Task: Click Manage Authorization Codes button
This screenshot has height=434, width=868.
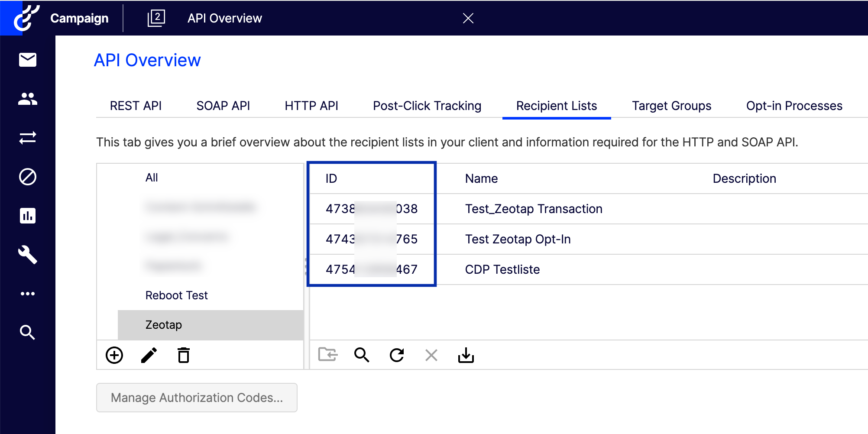Action: [197, 398]
